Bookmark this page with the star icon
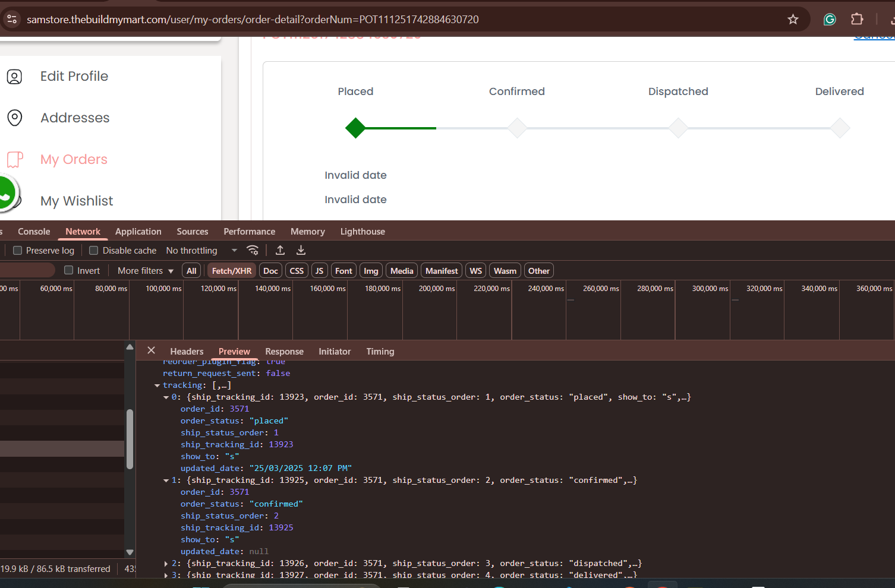895x588 pixels. (x=793, y=20)
